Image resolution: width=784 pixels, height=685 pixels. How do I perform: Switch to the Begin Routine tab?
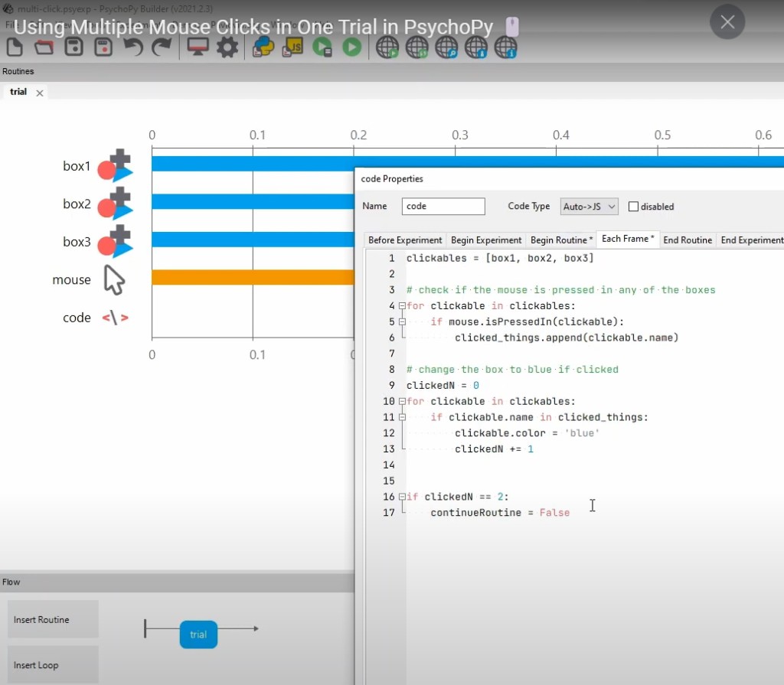(x=561, y=240)
